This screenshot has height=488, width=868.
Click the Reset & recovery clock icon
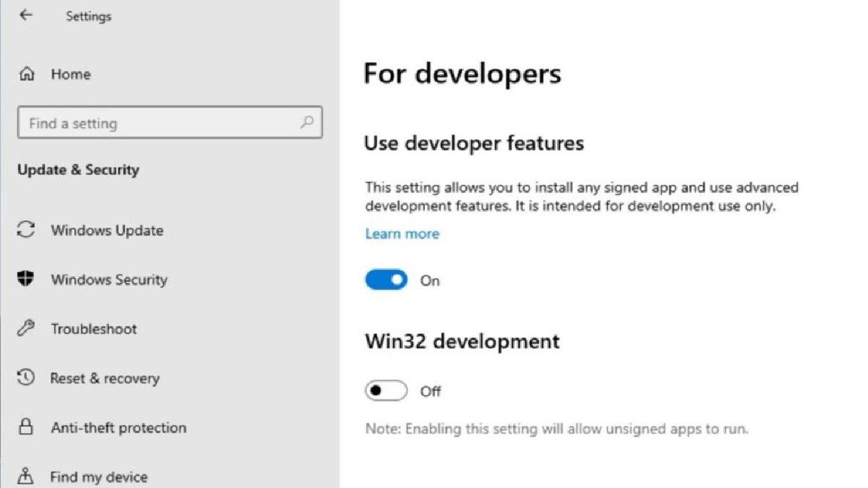coord(27,377)
